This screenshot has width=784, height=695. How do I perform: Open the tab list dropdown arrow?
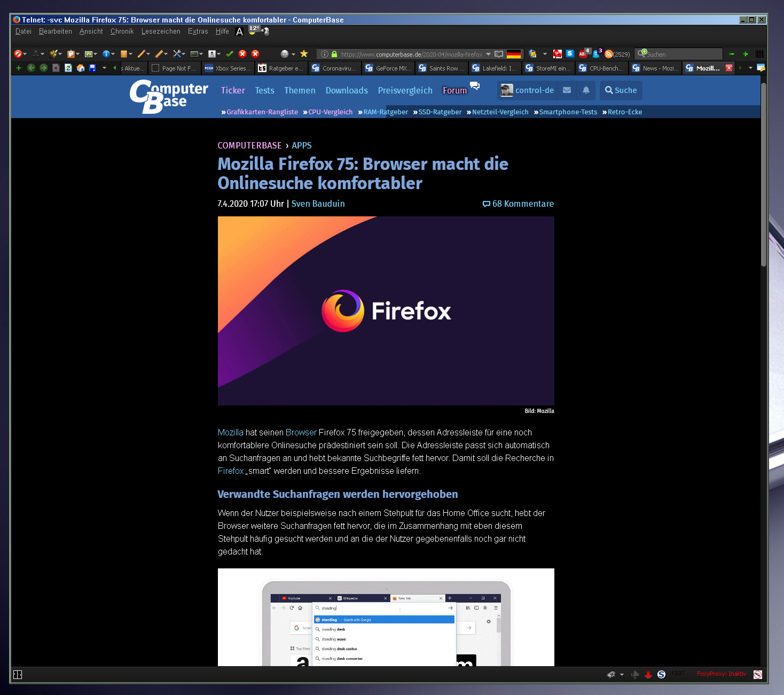[x=750, y=68]
